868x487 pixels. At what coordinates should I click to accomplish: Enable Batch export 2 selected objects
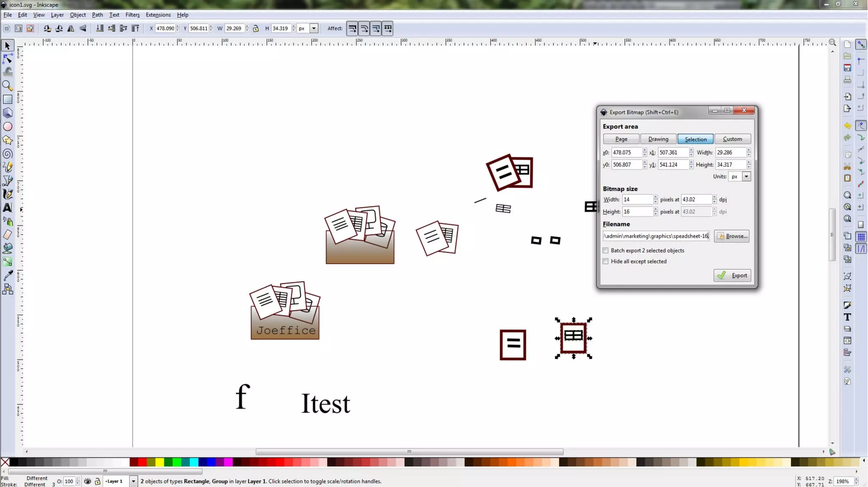[x=606, y=250]
